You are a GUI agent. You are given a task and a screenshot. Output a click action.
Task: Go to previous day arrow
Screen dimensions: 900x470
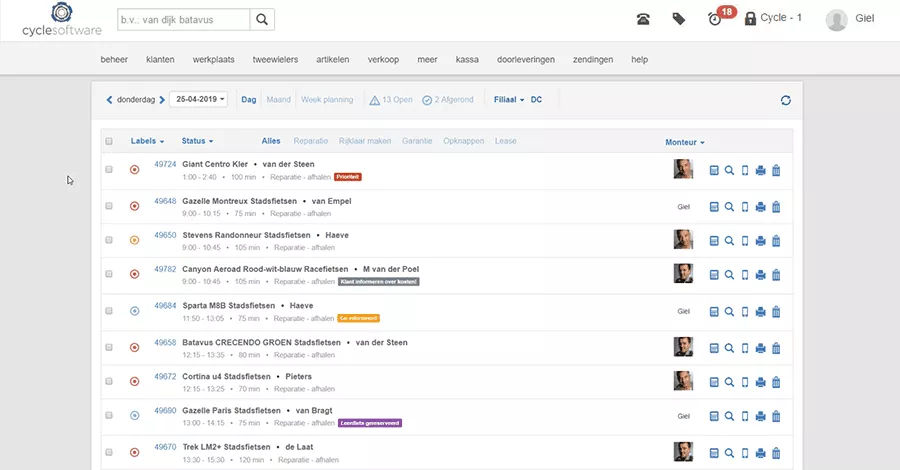[109, 100]
